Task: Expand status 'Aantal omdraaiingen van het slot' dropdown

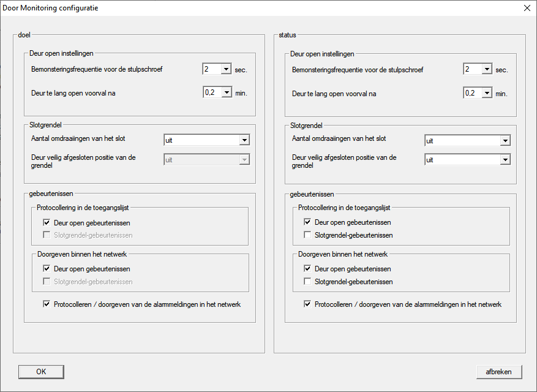Action: click(x=505, y=141)
